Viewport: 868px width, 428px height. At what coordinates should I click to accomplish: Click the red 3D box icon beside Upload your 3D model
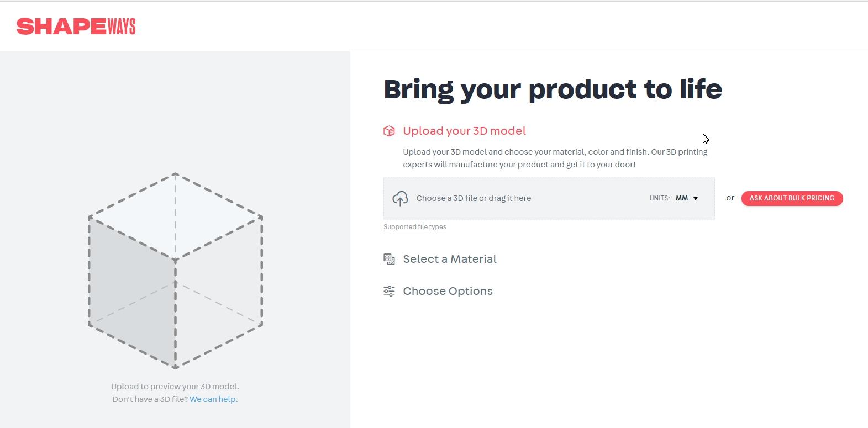(x=389, y=131)
